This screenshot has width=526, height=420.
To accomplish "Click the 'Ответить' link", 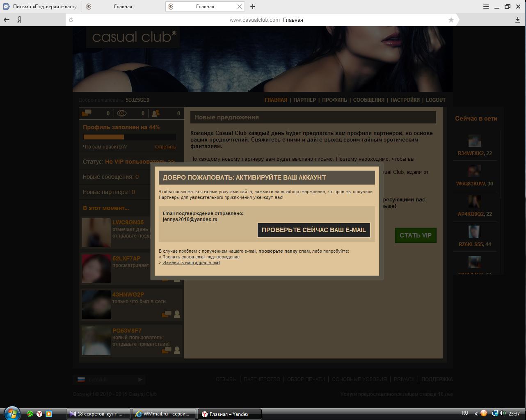I will click(x=165, y=147).
